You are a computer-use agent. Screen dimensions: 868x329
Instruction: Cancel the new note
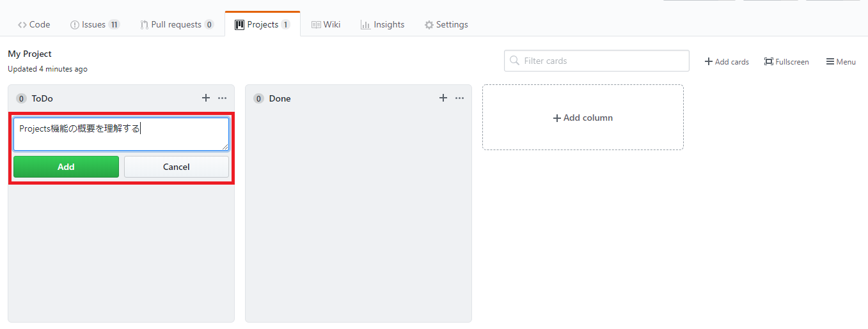(x=177, y=167)
